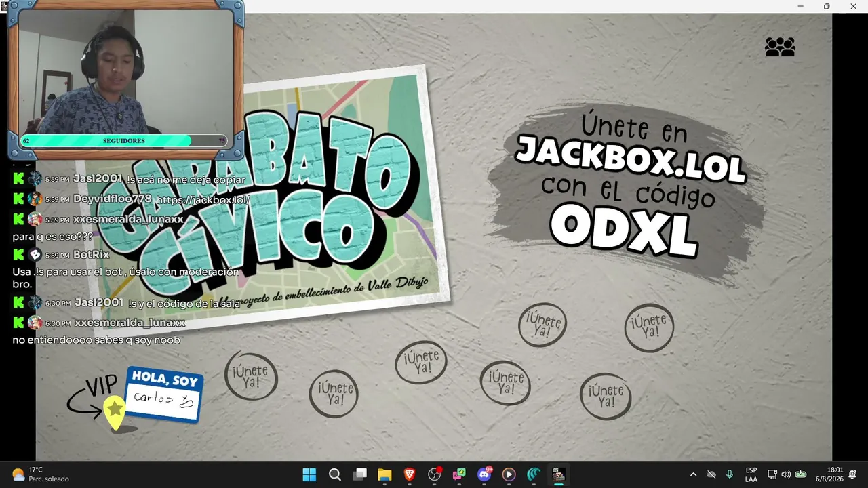
Task: Open notifications via the bell icon
Action: 852,474
